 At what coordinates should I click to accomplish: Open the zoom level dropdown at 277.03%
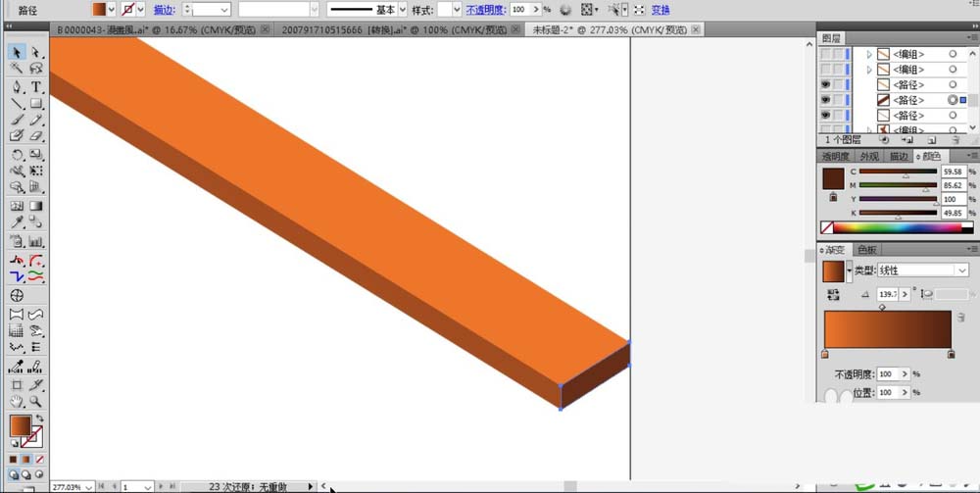pos(89,487)
